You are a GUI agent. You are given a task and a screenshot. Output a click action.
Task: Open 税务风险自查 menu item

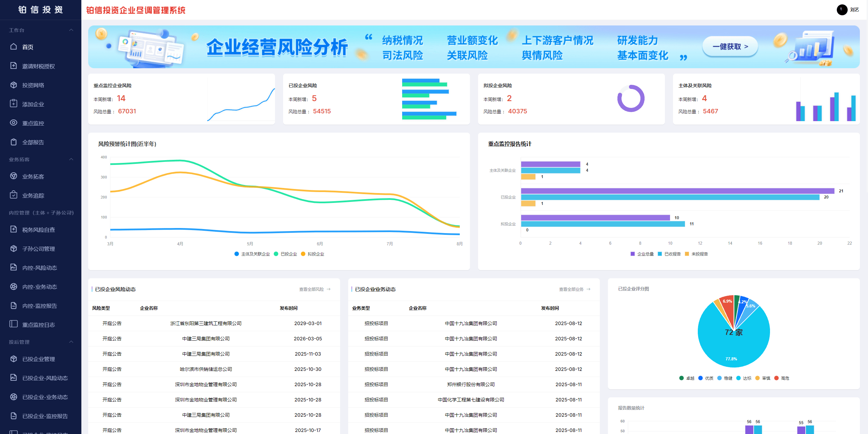coord(38,230)
